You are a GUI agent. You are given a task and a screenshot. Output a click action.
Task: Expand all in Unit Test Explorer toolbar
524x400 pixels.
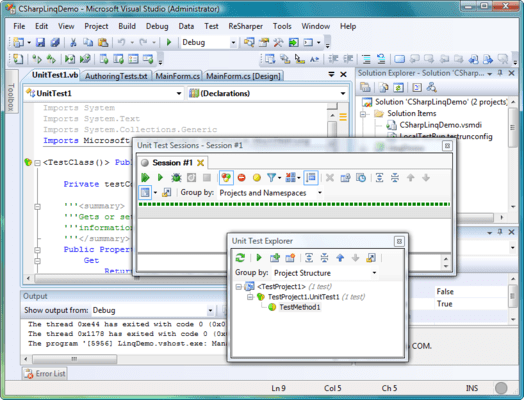309,258
